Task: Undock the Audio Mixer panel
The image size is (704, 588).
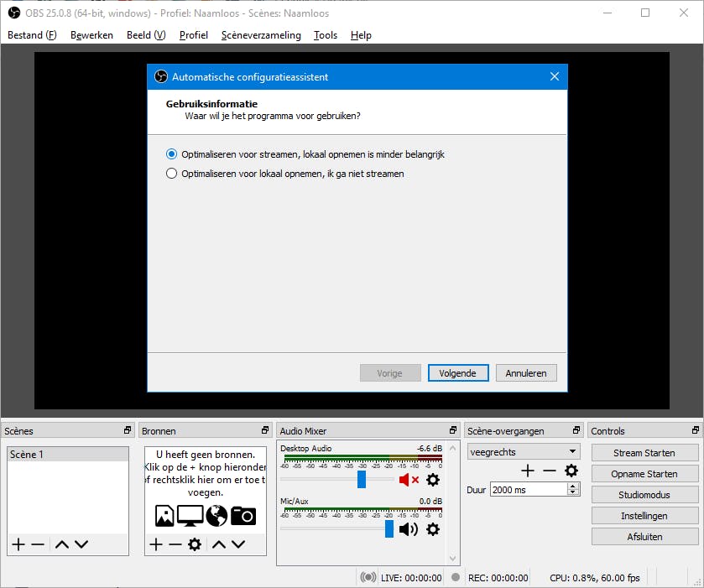Action: pyautogui.click(x=453, y=430)
